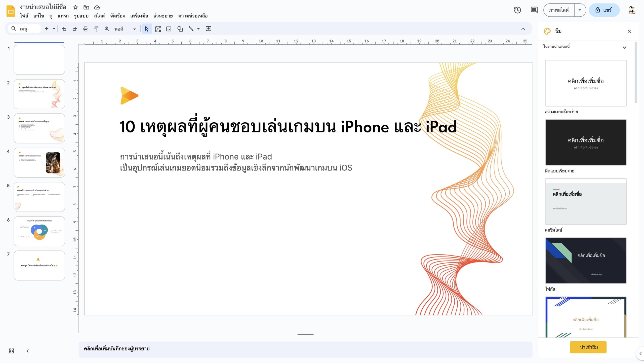This screenshot has width=644, height=363.
Task: Click the insert image icon
Action: [x=169, y=29]
